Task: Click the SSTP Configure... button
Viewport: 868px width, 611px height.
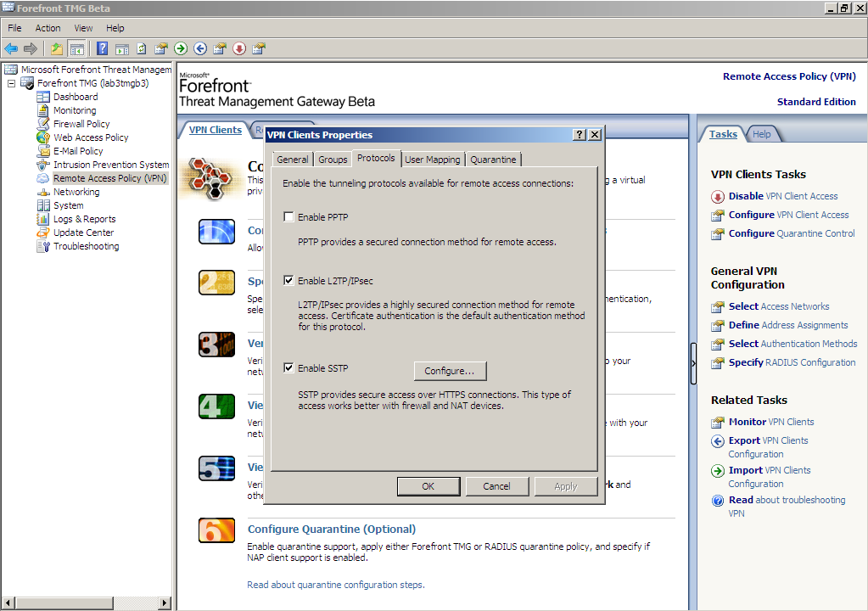Action: tap(450, 371)
